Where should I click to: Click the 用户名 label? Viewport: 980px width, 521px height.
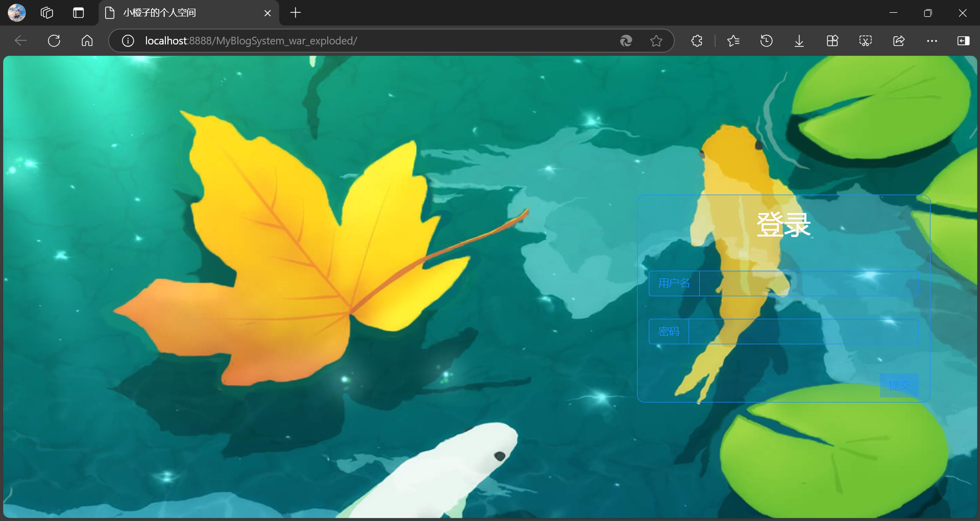[674, 283]
